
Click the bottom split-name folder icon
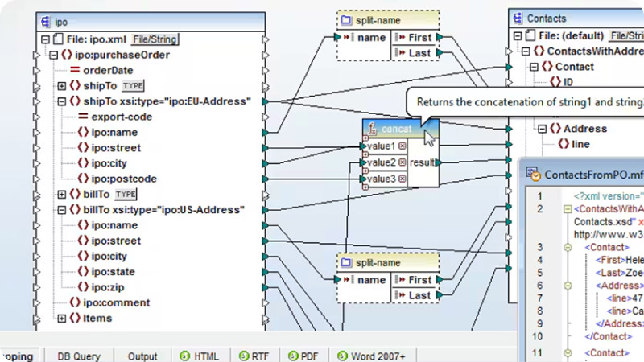point(346,262)
